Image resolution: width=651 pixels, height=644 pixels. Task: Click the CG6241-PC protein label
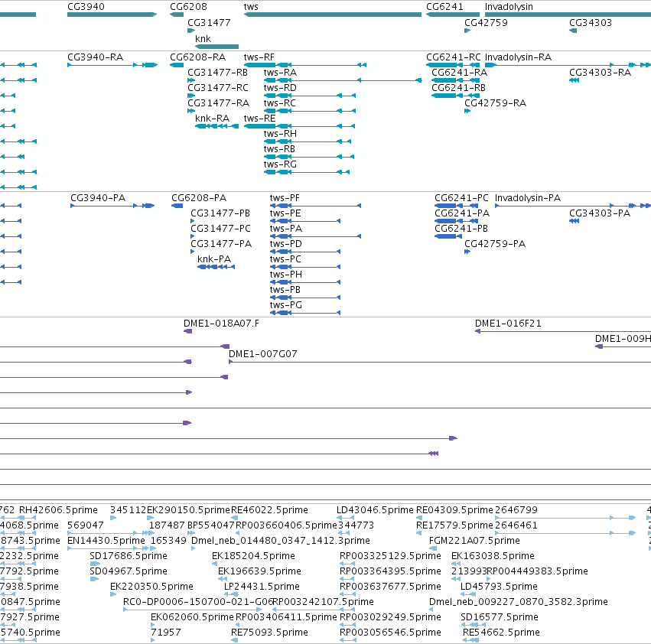click(461, 197)
